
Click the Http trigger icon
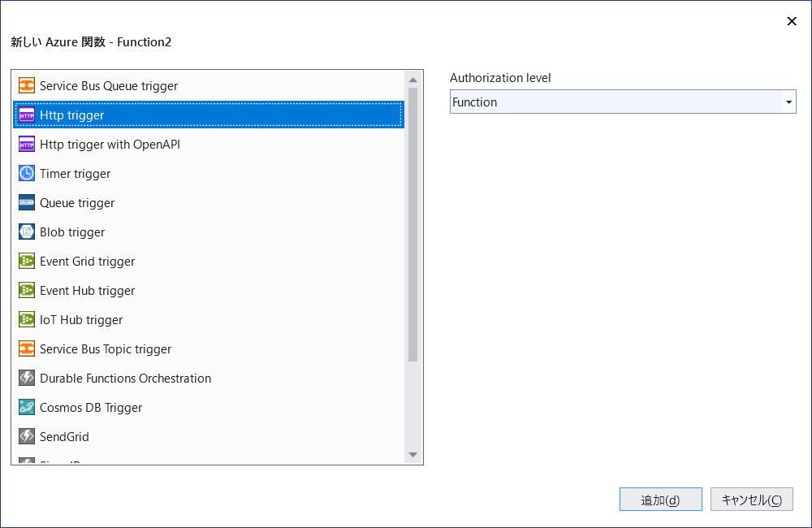[27, 115]
